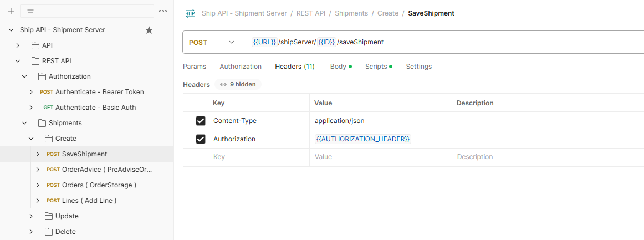The height and width of the screenshot is (240, 644).
Task: Click the Delete folder icon
Action: [49, 232]
